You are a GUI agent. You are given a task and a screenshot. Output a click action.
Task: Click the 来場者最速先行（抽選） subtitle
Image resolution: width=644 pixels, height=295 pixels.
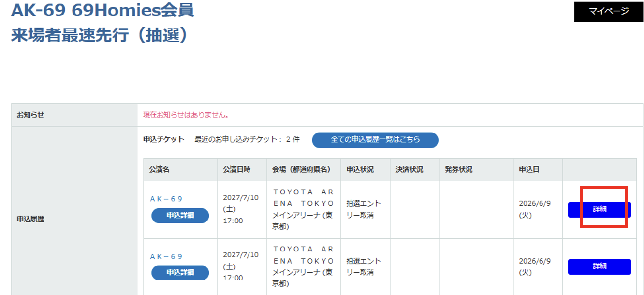pos(100,35)
